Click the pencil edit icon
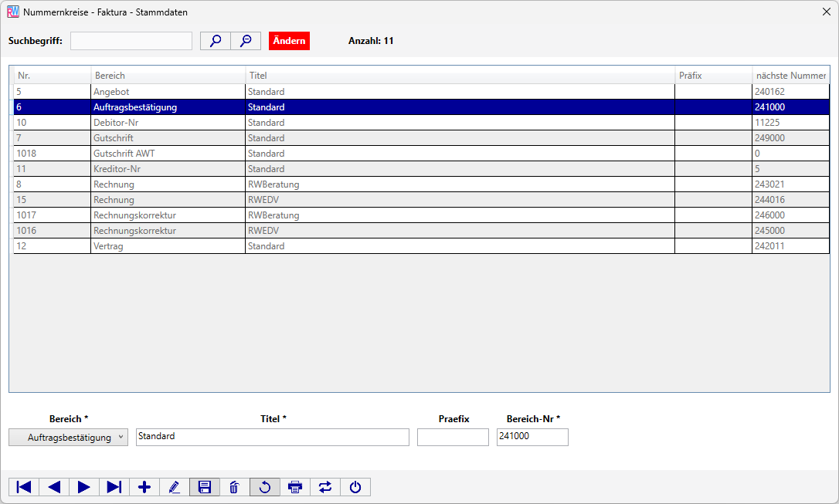 coord(175,487)
